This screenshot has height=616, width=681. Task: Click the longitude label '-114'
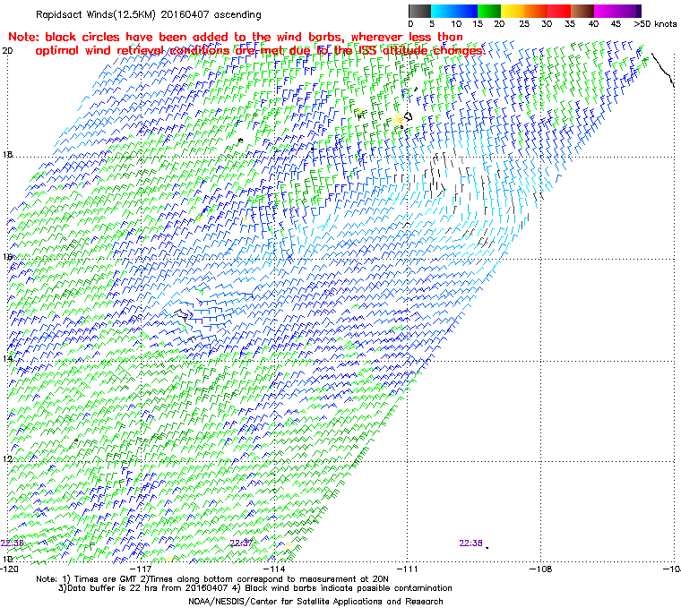tap(274, 569)
